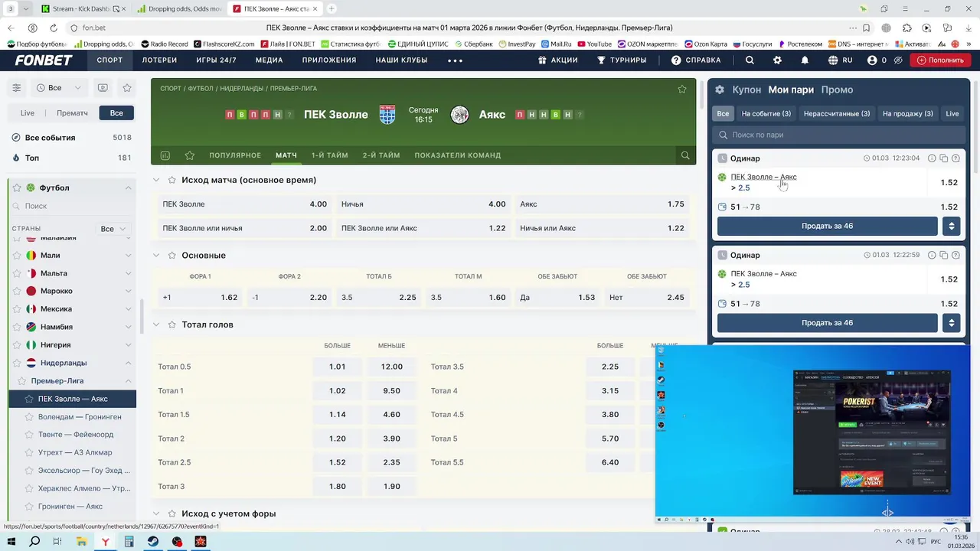
Task: Click the sidebar 'Поиск' field under Футбол
Action: click(x=73, y=206)
